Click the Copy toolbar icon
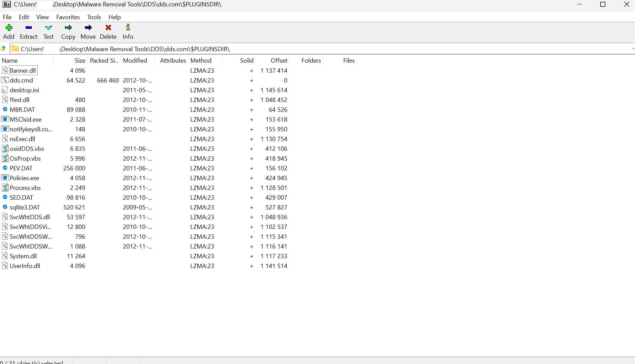635x364 pixels. coord(68,28)
